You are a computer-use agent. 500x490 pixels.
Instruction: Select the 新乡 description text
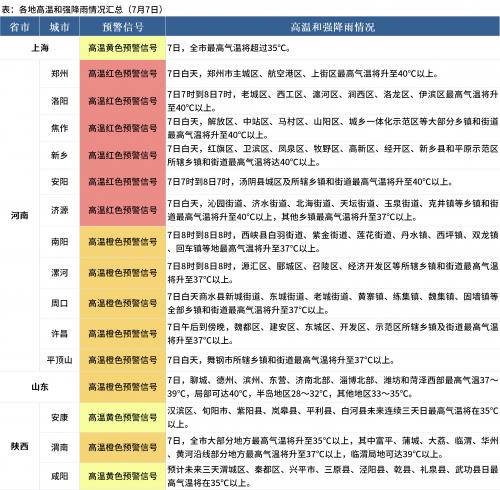pyautogui.click(x=333, y=155)
